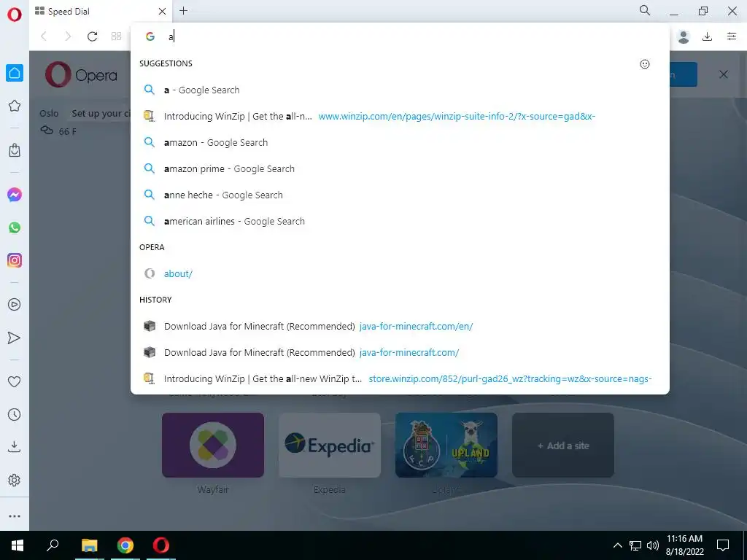
Task: Click the address bar input field
Action: click(x=400, y=36)
